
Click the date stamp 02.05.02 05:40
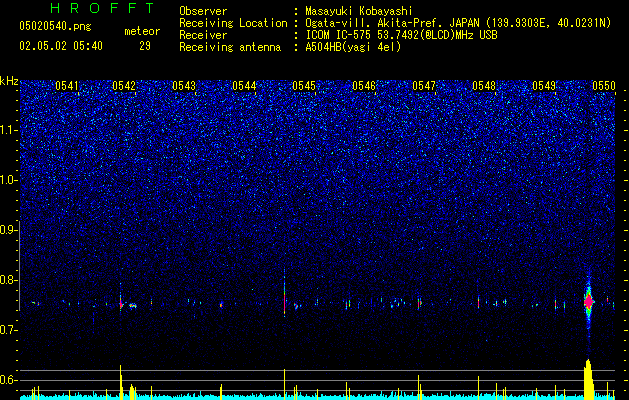tap(61, 46)
